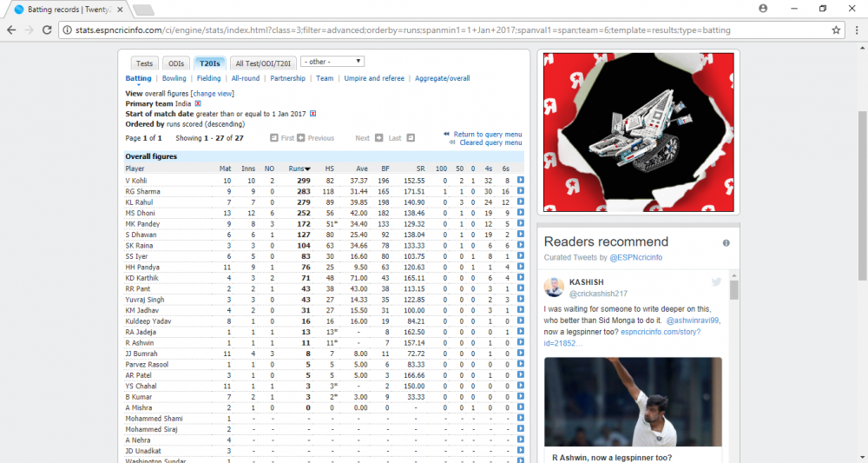
Task: Open R Ashwin bowling photo in tweet
Action: (x=633, y=401)
